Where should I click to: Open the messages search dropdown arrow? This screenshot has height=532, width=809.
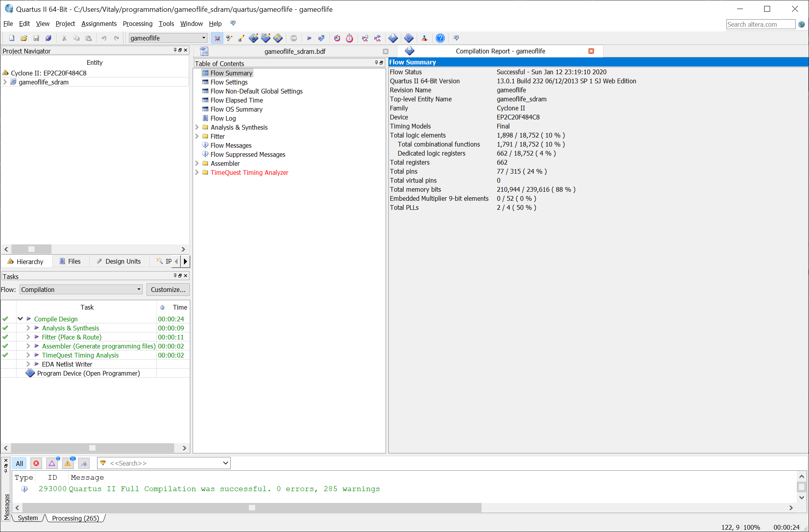[225, 463]
